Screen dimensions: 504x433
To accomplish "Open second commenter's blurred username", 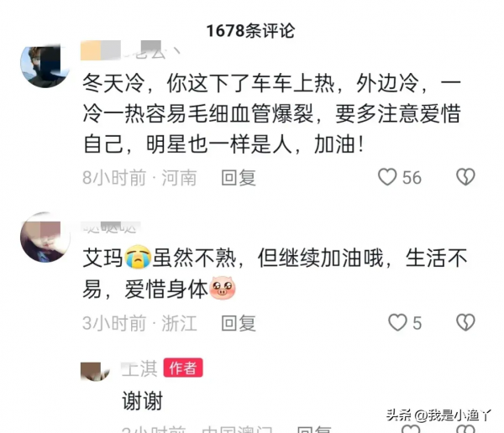I will point(111,227).
